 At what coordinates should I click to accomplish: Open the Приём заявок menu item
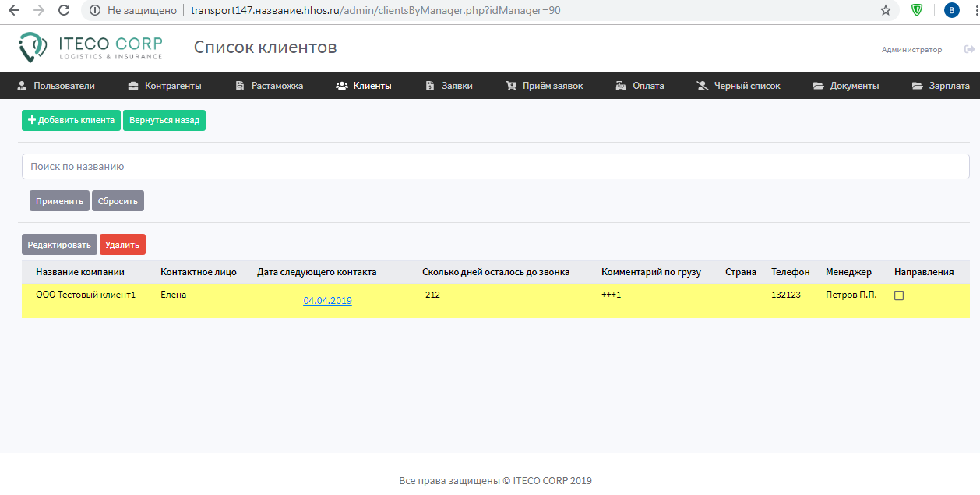point(544,86)
